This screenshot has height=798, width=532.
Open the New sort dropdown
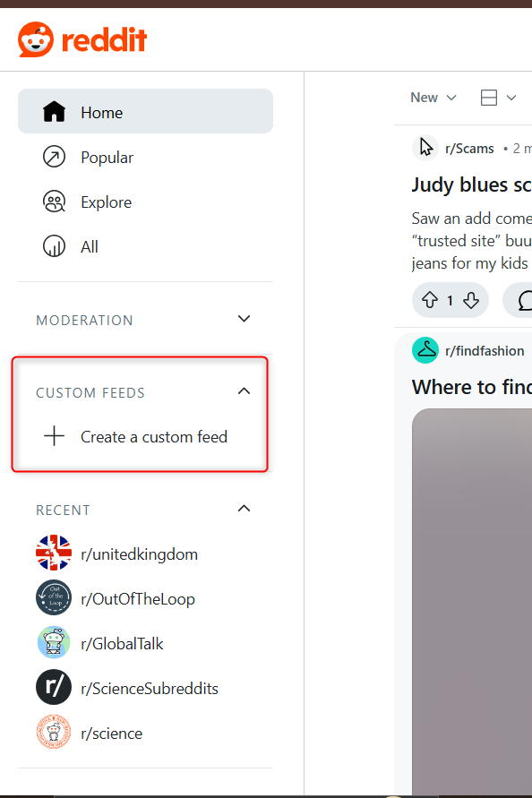[x=433, y=97]
